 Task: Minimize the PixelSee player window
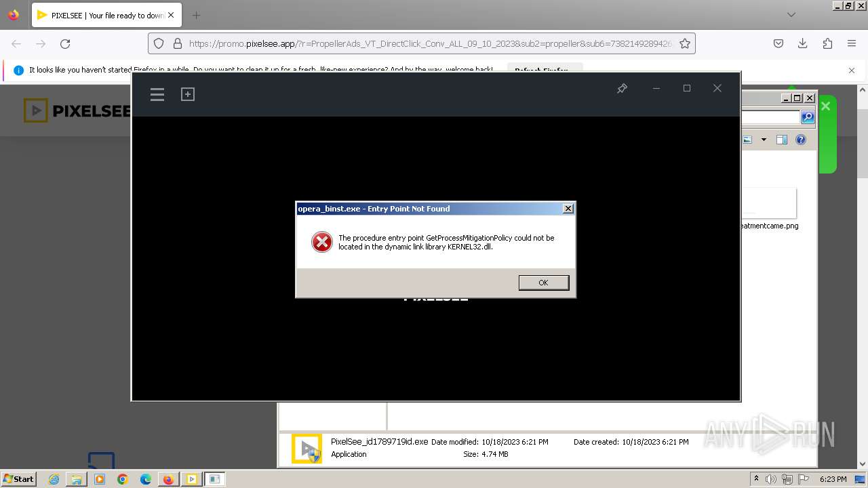(656, 88)
